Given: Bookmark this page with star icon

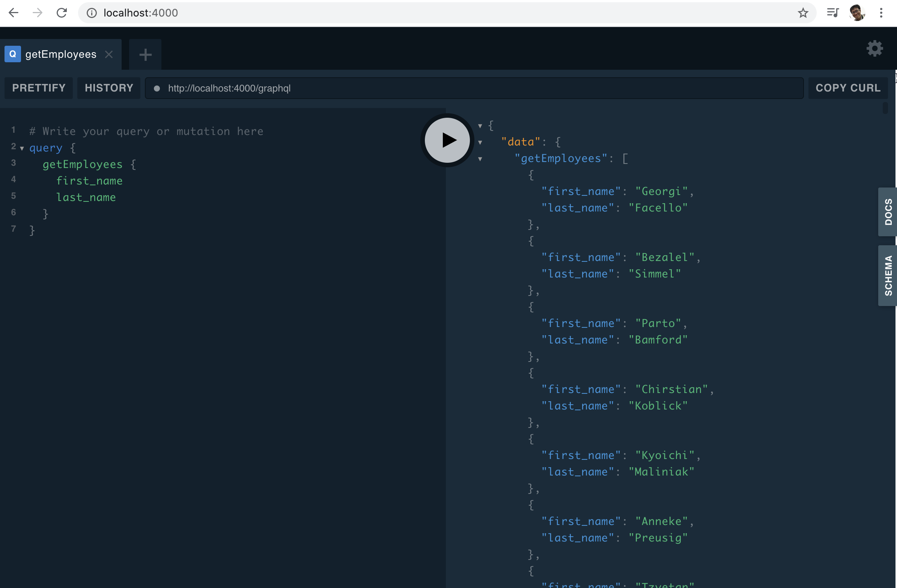Looking at the screenshot, I should click(803, 13).
